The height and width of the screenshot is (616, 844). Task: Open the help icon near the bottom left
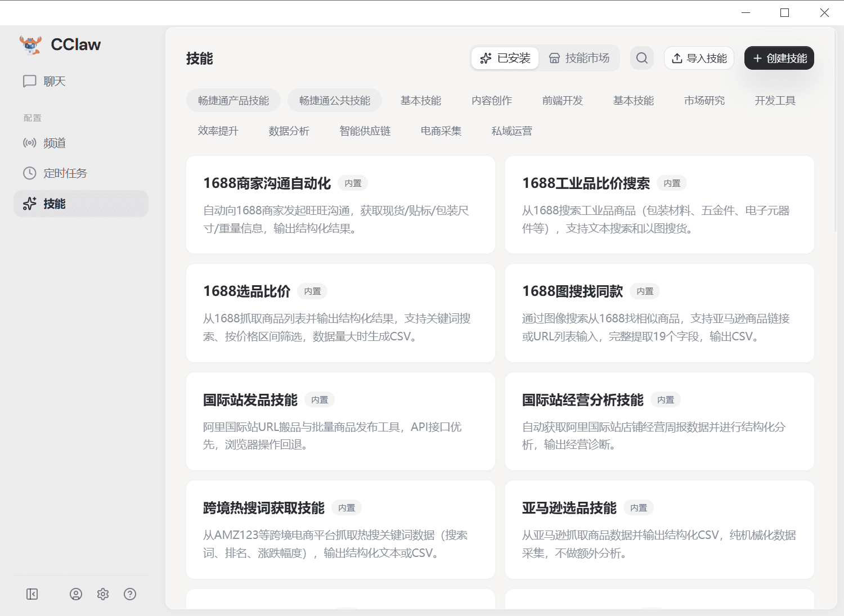130,593
